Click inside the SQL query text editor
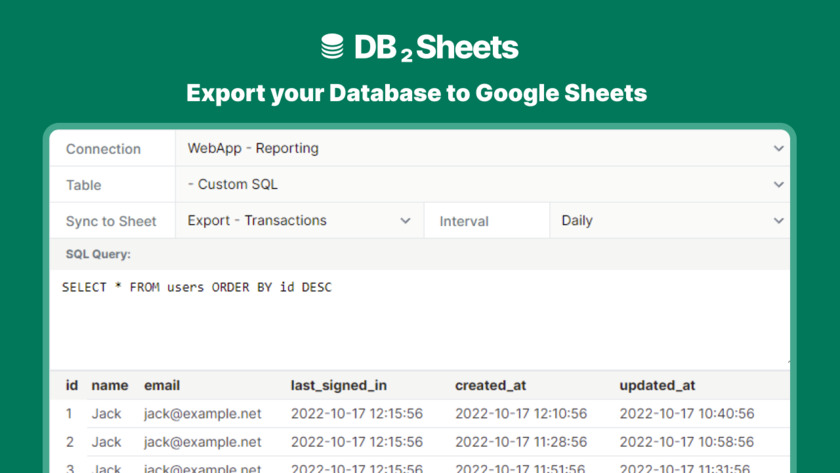This screenshot has width=840, height=473. [419, 319]
